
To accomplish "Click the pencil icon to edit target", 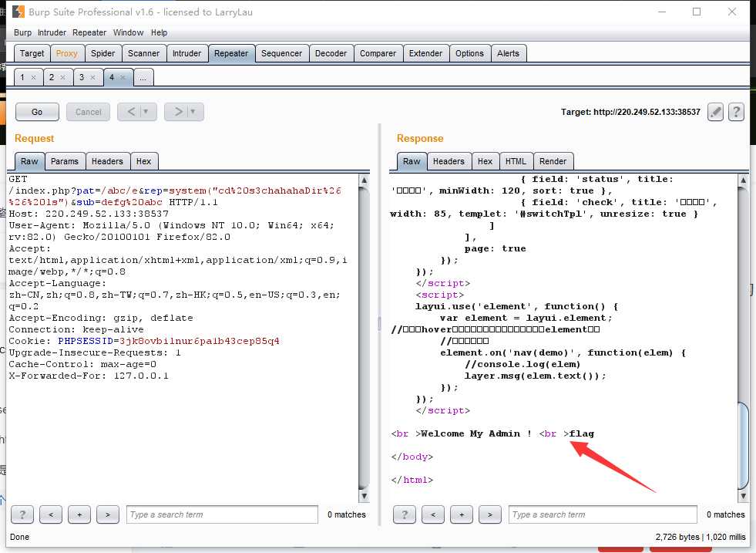I will (715, 112).
